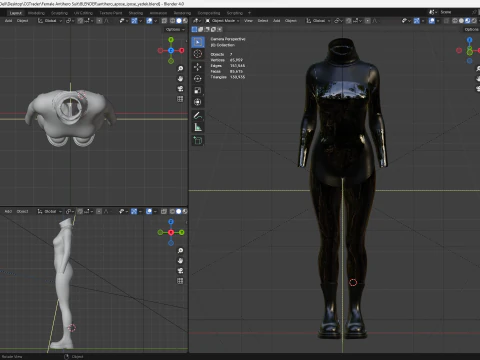480x360 pixels.
Task: Toggle snapping in top-left viewport header
Action: pos(80,21)
